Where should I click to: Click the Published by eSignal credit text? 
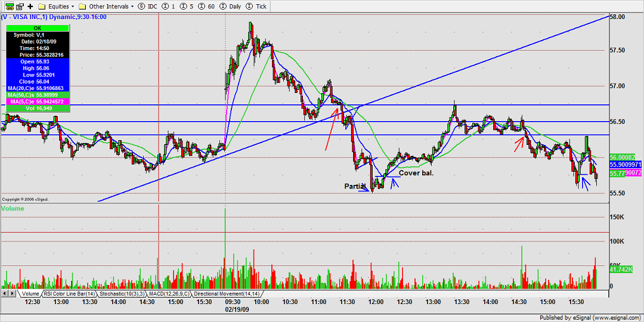tap(591, 318)
